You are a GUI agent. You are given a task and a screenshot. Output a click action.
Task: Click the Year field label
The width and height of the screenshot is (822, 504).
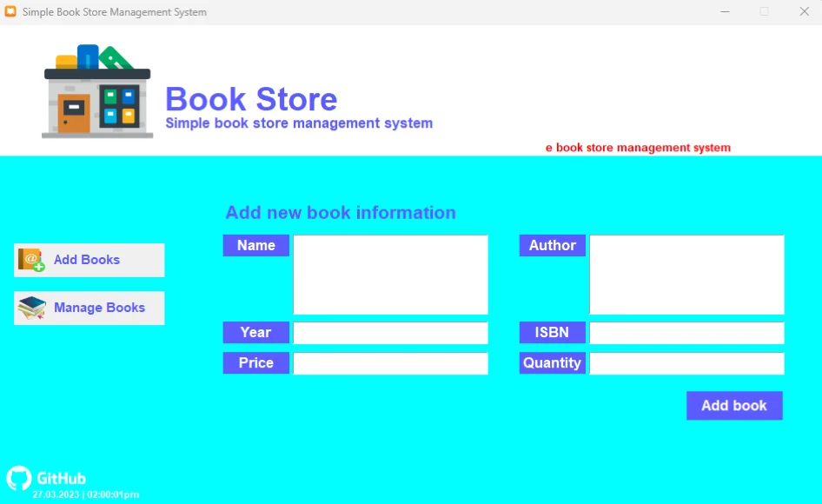[x=256, y=333]
